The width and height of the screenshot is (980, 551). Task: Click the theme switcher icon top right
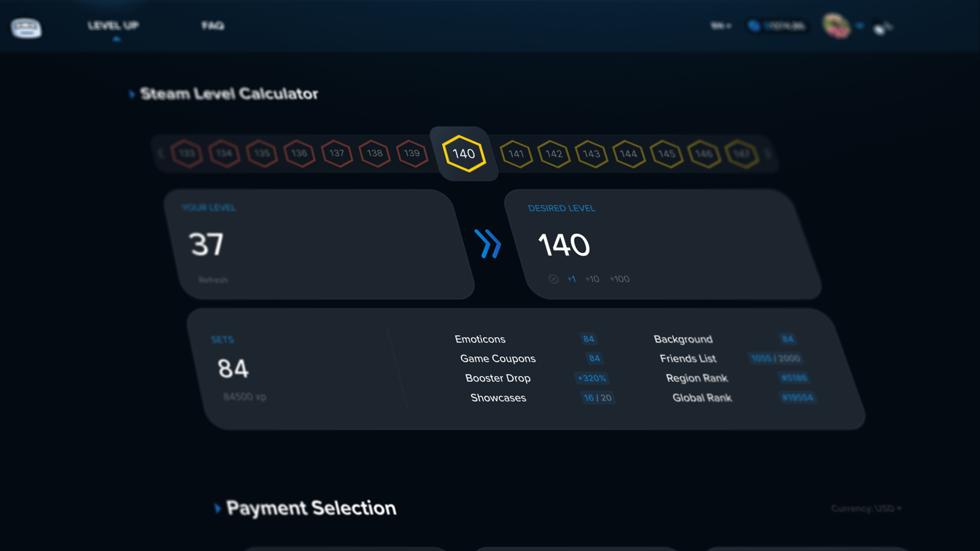(x=882, y=27)
